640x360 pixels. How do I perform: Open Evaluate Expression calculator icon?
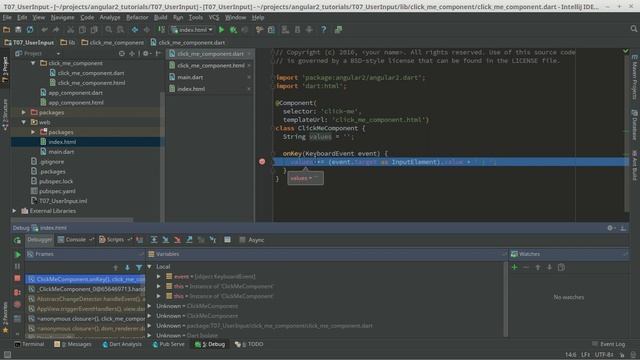pyautogui.click(x=227, y=240)
